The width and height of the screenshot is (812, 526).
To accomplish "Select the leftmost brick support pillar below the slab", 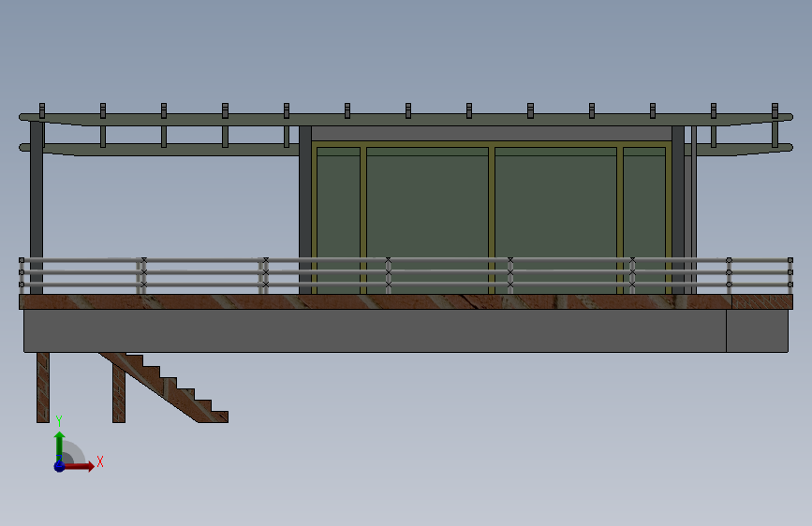I will [43, 387].
